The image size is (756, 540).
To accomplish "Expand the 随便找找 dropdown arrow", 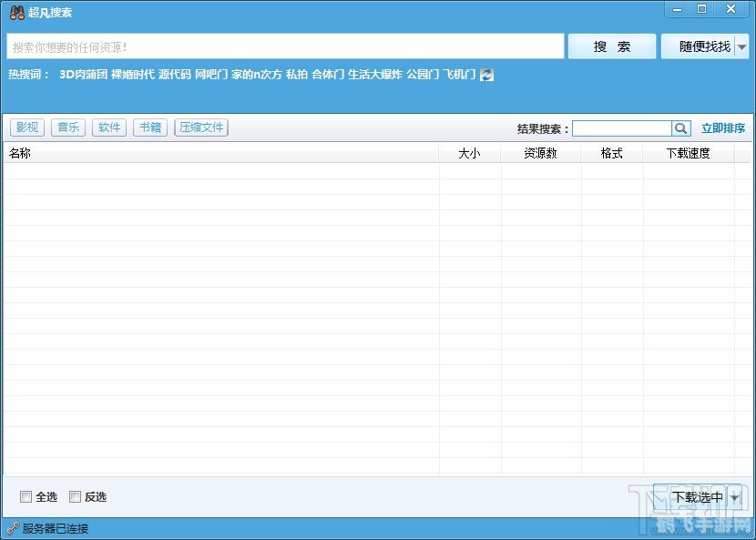I will [742, 46].
